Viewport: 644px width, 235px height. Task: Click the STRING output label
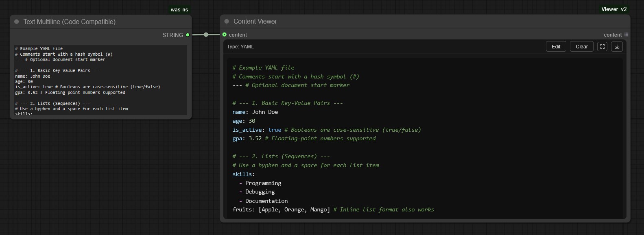point(172,35)
